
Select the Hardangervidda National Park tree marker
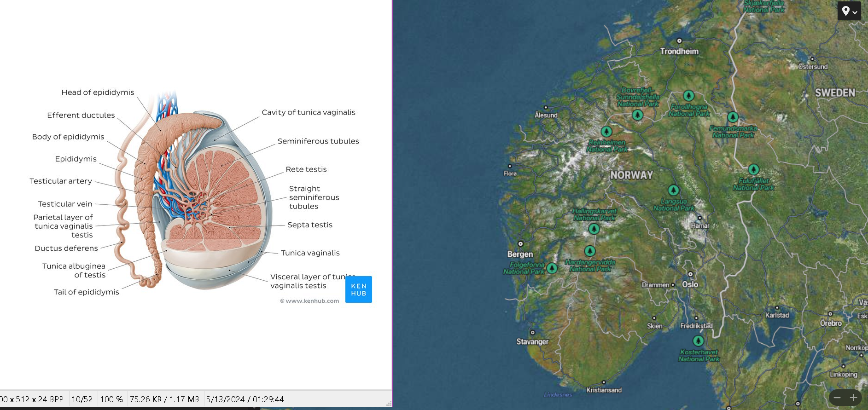tap(590, 251)
